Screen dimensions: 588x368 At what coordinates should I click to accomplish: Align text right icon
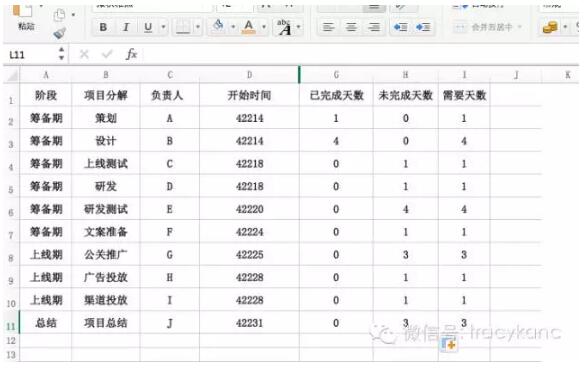click(x=374, y=27)
